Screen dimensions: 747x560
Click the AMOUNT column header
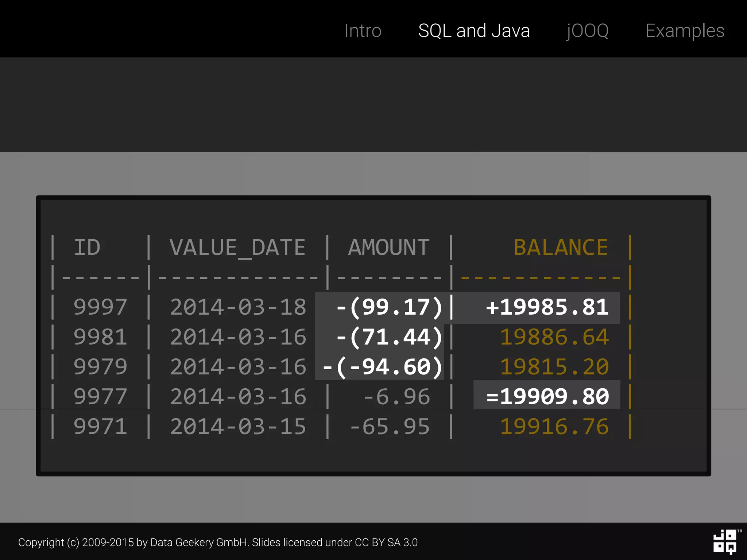(389, 248)
